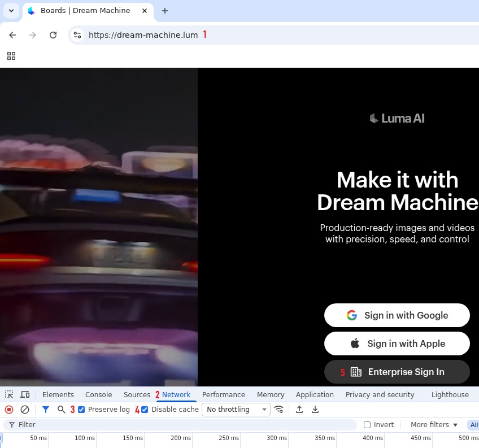Open network search magnifier
The height and width of the screenshot is (448, 479).
point(62,410)
